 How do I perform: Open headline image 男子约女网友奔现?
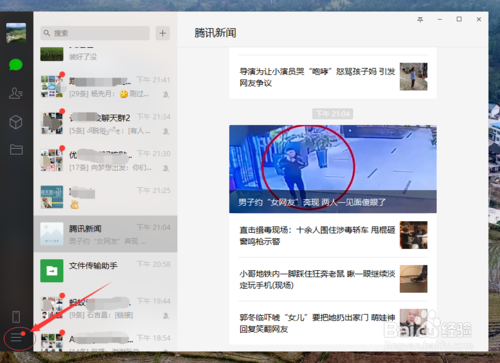click(333, 169)
